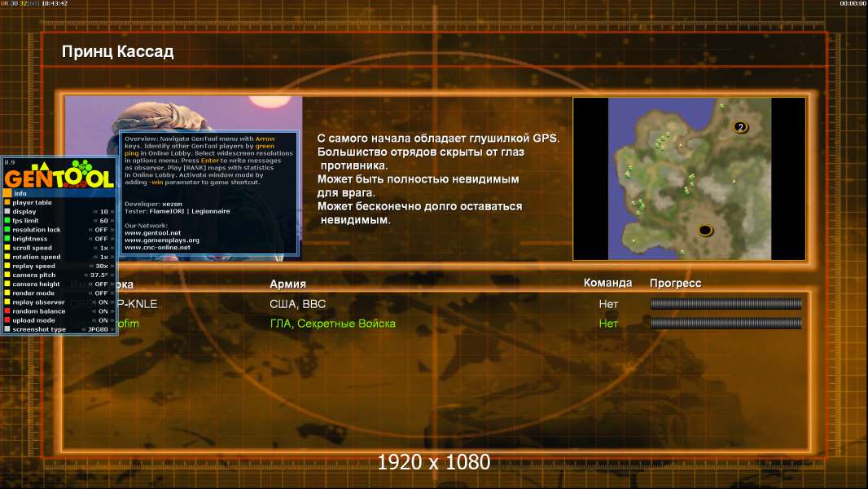The width and height of the screenshot is (868, 489).
Task: Toggle the brightness OFF value
Action: (x=101, y=239)
